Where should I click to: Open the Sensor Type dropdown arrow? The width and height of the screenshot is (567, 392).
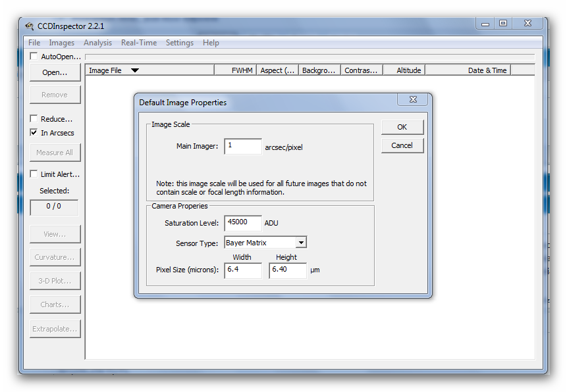pyautogui.click(x=301, y=243)
